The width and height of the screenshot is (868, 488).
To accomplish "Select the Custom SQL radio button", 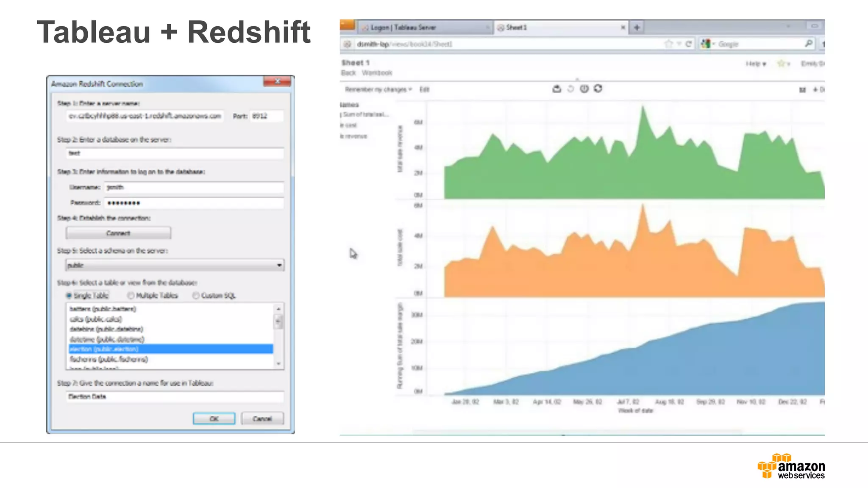I will [x=195, y=295].
